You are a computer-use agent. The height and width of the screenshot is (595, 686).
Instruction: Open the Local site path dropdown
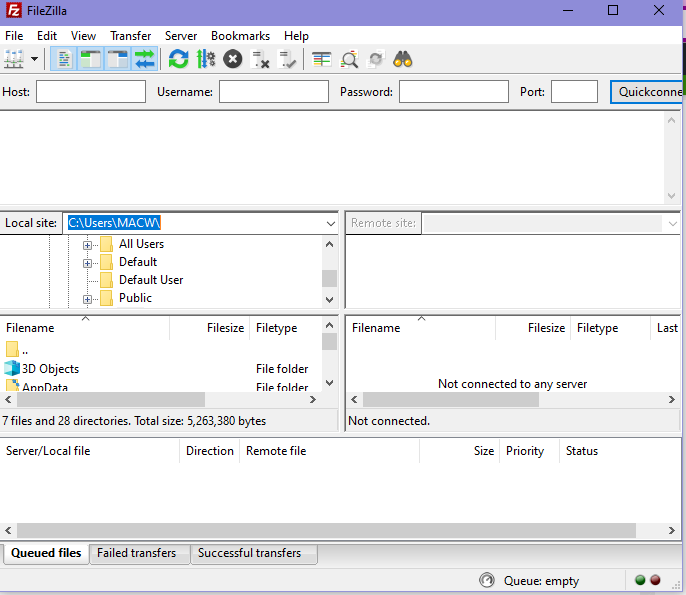[x=331, y=224]
